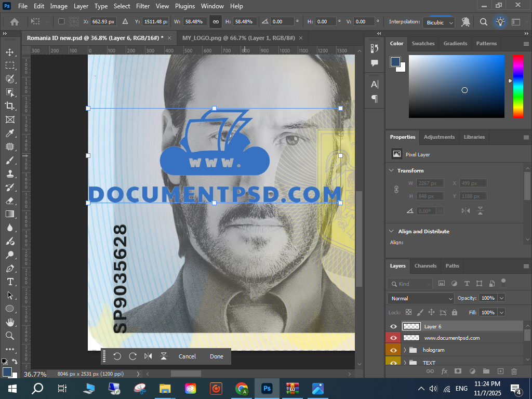
Task: Toggle the width-height link icon in options bar
Action: coord(216,22)
